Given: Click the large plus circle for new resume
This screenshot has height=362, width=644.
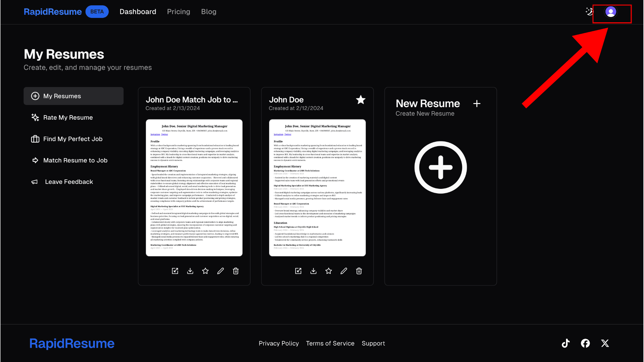Looking at the screenshot, I should (x=441, y=167).
